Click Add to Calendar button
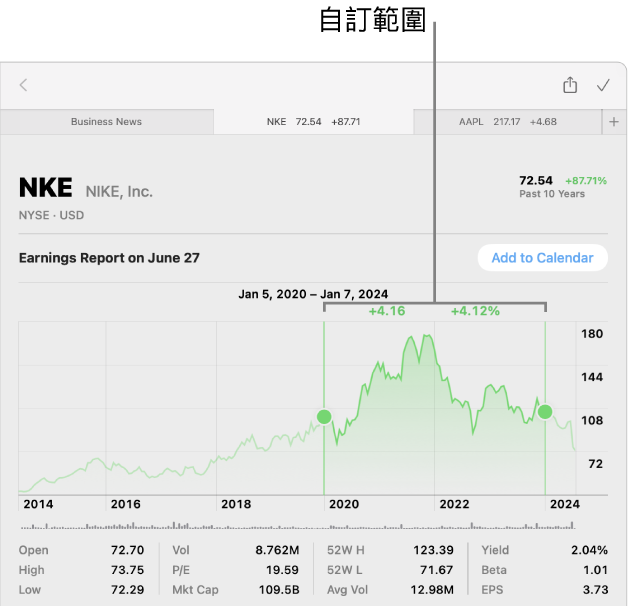Image resolution: width=630 pixels, height=606 pixels. click(542, 258)
